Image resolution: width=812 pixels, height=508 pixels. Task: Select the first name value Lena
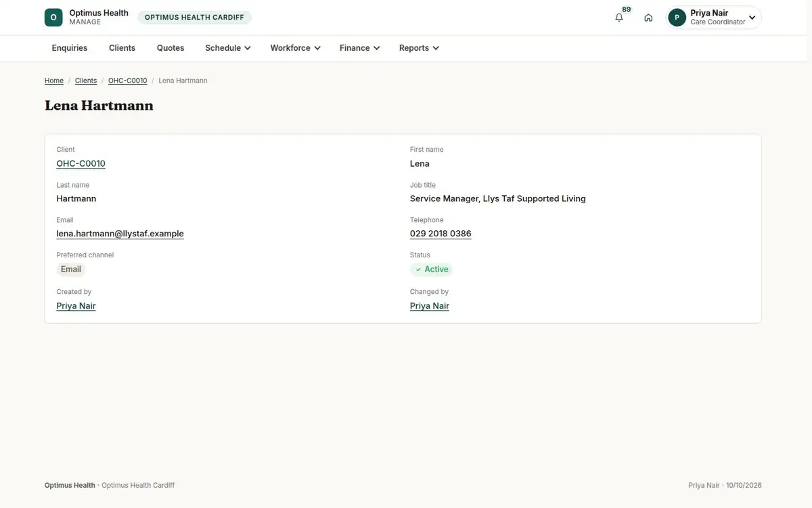pos(420,163)
